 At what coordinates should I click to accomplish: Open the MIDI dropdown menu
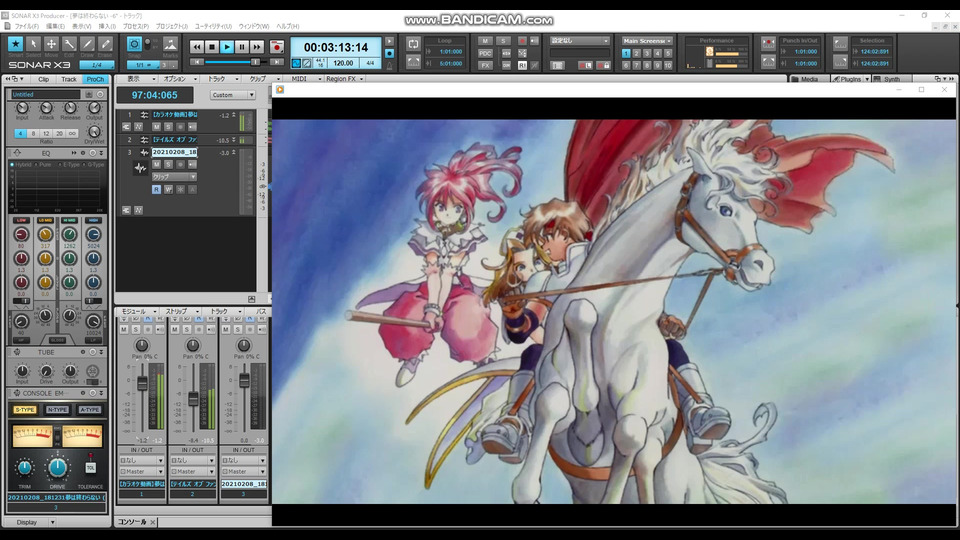click(x=305, y=79)
